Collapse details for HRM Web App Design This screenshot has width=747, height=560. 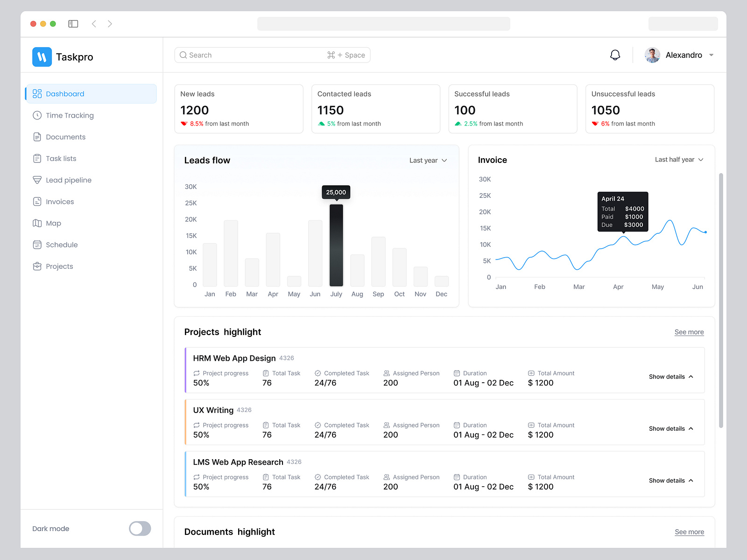[x=671, y=377]
